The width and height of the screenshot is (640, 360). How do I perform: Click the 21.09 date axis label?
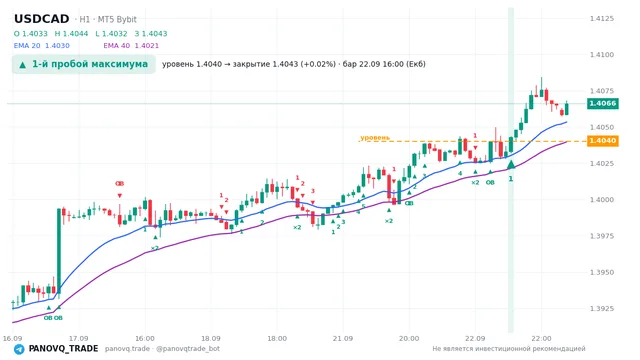coord(343,338)
